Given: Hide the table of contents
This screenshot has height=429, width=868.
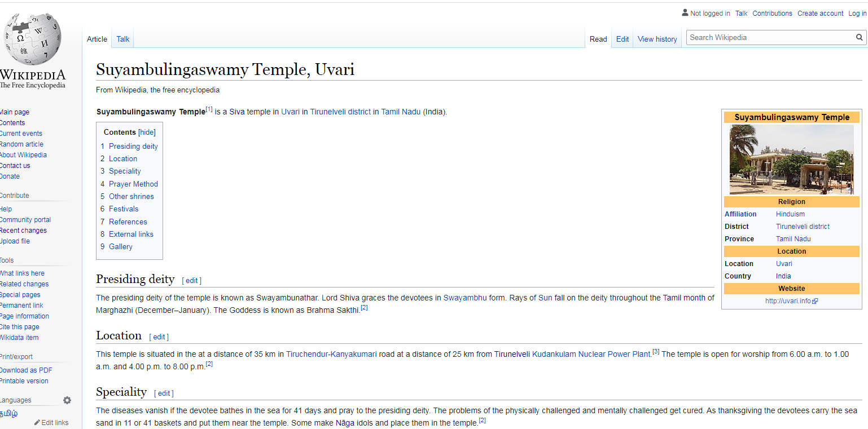Looking at the screenshot, I should tap(147, 132).
